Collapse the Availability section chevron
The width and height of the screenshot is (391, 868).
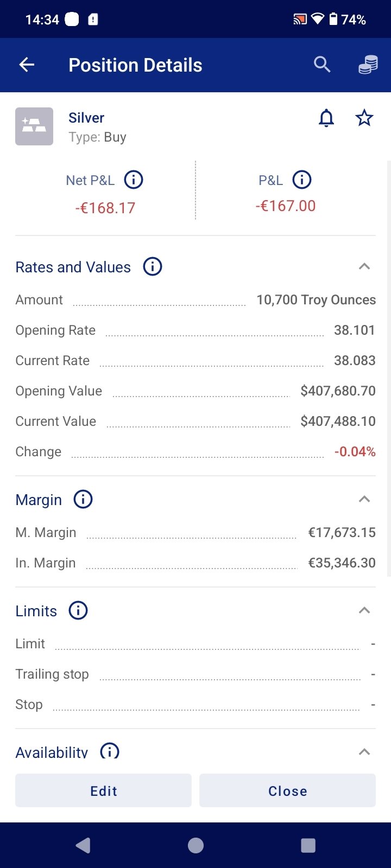[x=364, y=751]
